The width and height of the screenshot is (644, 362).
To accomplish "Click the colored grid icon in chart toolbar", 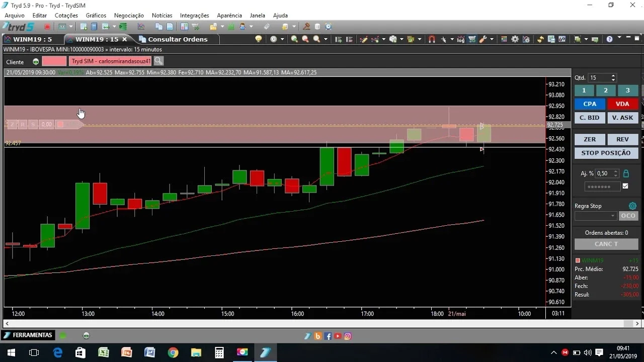I will pos(504,39).
